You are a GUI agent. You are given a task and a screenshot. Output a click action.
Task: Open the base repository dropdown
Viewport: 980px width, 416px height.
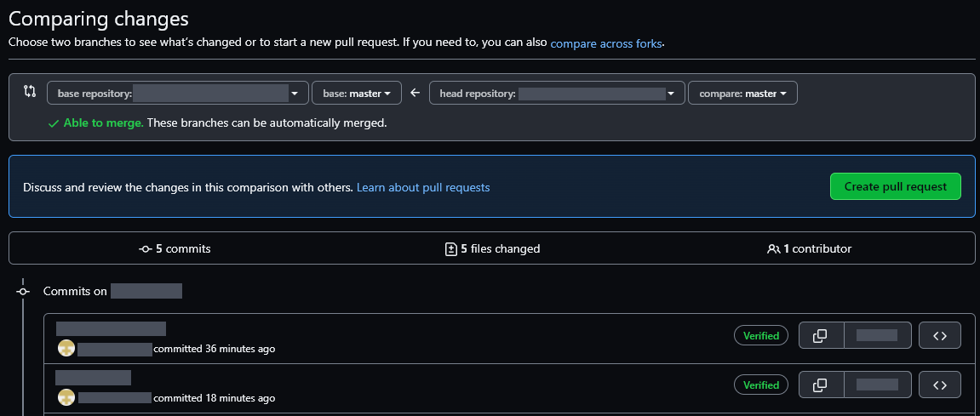pyautogui.click(x=177, y=93)
